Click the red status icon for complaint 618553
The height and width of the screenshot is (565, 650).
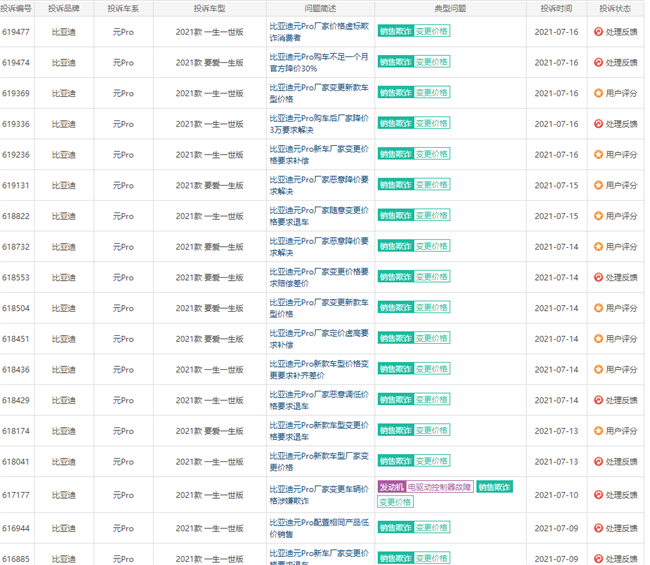(x=598, y=277)
